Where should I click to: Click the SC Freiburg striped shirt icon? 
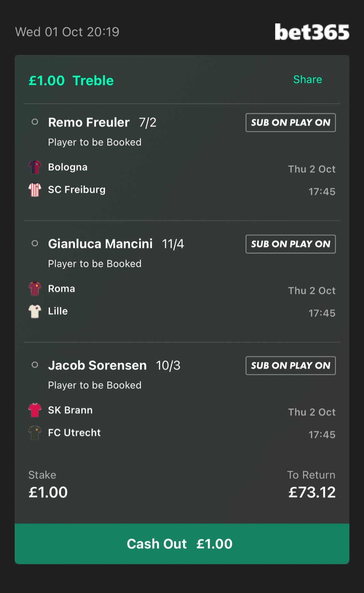tap(35, 190)
